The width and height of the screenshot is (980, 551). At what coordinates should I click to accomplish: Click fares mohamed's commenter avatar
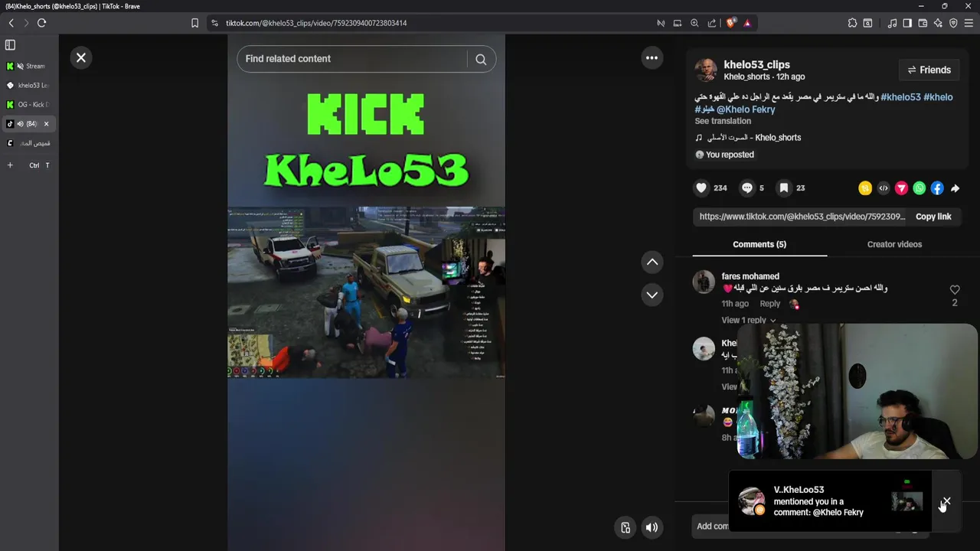click(x=704, y=282)
